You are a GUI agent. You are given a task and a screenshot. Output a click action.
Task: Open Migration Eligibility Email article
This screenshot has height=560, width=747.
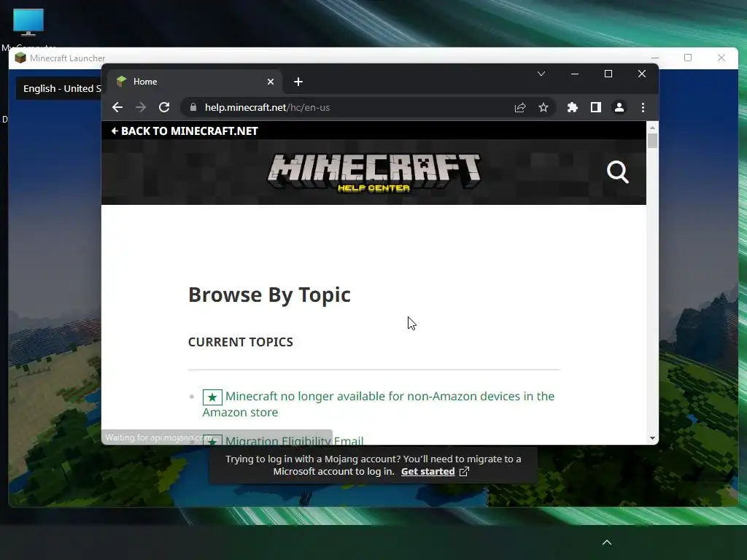(294, 441)
